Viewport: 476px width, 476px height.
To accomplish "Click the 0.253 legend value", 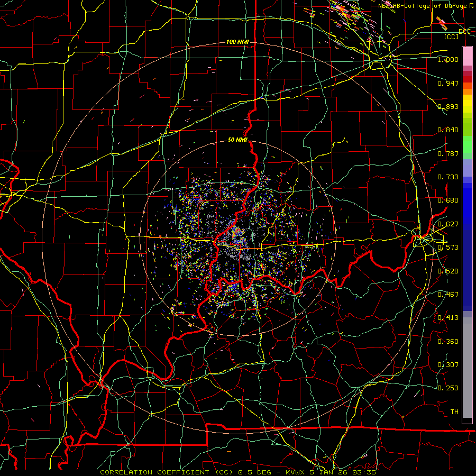I will (x=448, y=388).
